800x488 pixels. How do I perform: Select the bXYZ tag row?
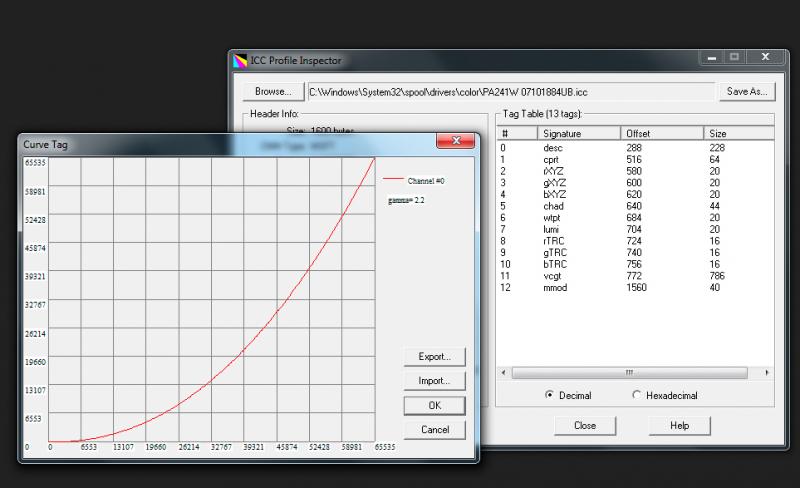pos(635,194)
